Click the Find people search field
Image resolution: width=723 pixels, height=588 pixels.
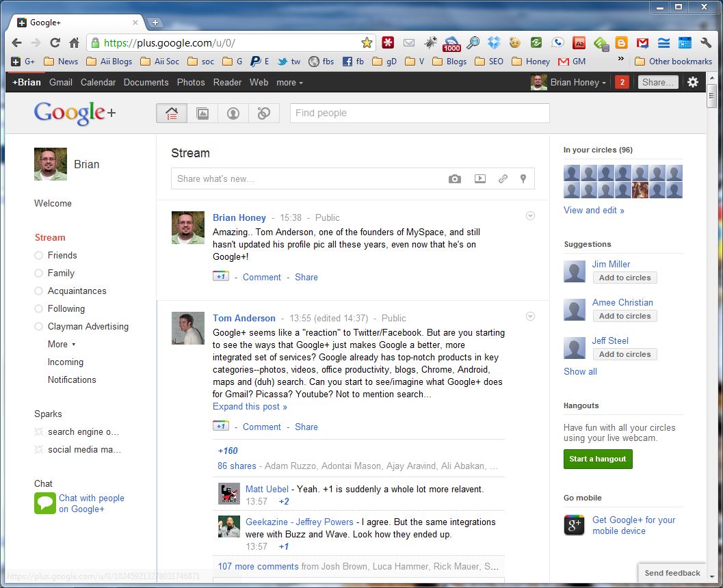click(419, 113)
